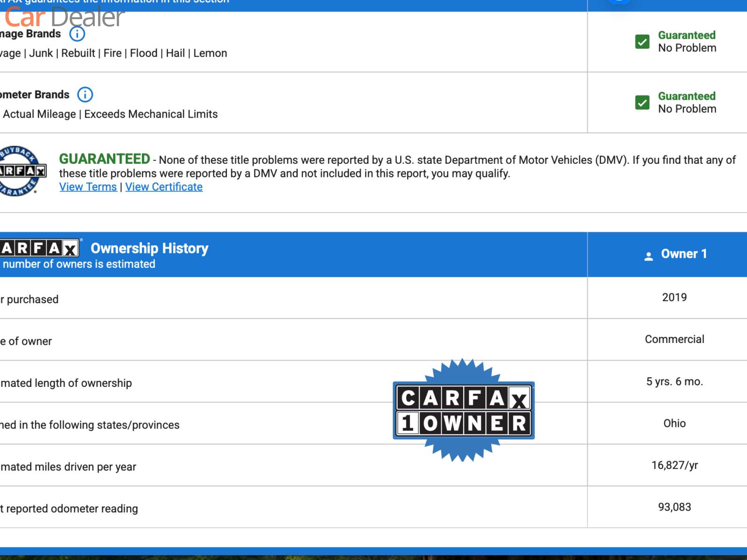
Task: Click the Ownership History section title
Action: (x=149, y=248)
